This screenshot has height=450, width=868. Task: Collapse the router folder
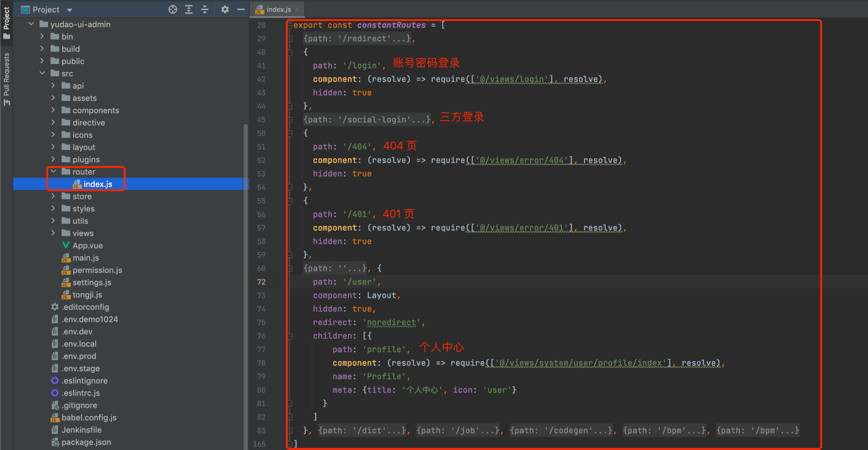tap(53, 172)
